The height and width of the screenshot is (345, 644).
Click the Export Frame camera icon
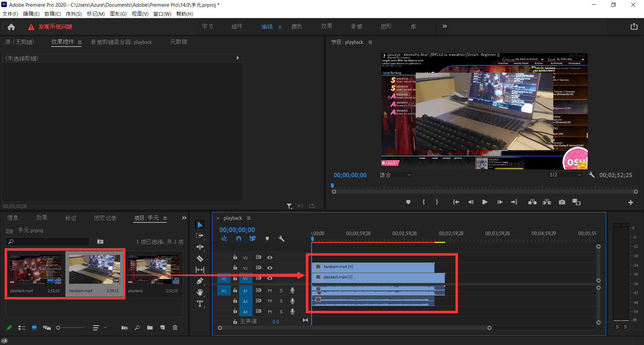click(562, 202)
